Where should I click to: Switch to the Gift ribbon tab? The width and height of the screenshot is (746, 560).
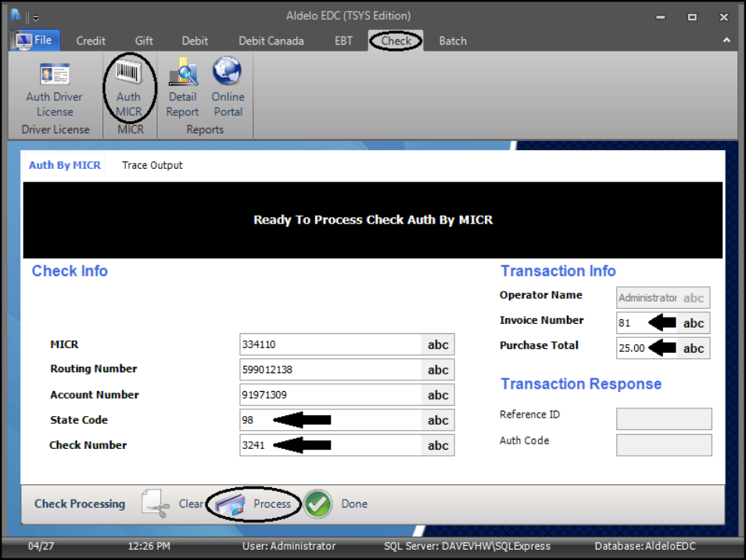[144, 41]
